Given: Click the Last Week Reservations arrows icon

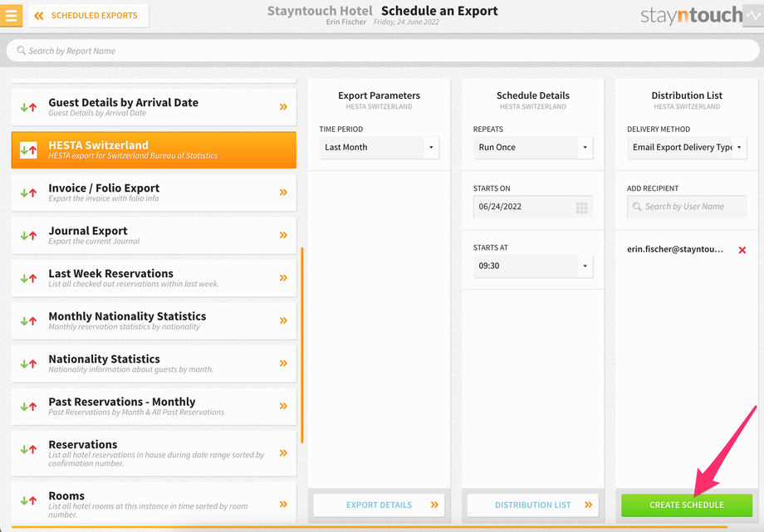Looking at the screenshot, I should 28,278.
